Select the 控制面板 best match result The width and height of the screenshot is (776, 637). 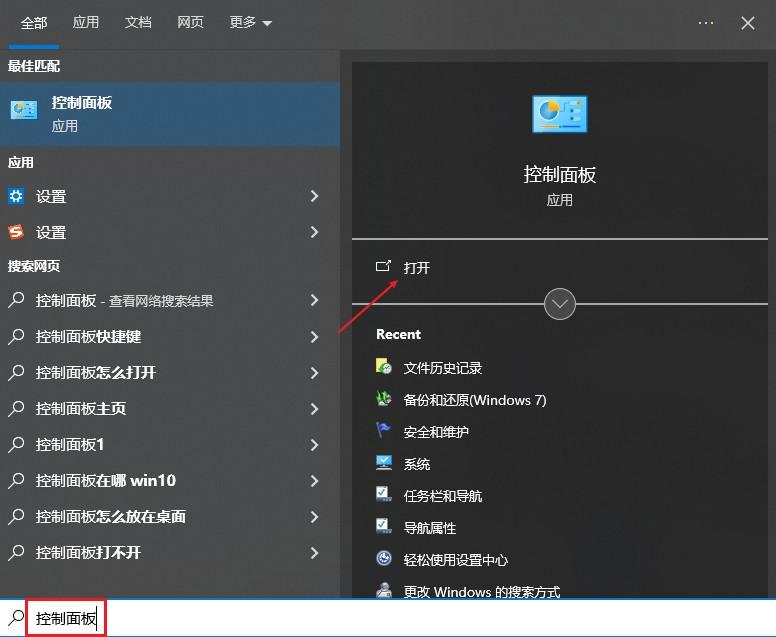pos(170,114)
